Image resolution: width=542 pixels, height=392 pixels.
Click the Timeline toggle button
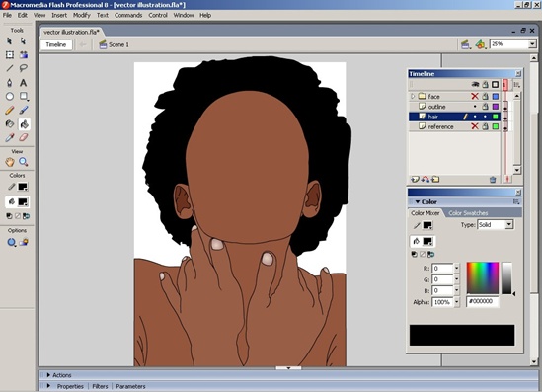(56, 45)
